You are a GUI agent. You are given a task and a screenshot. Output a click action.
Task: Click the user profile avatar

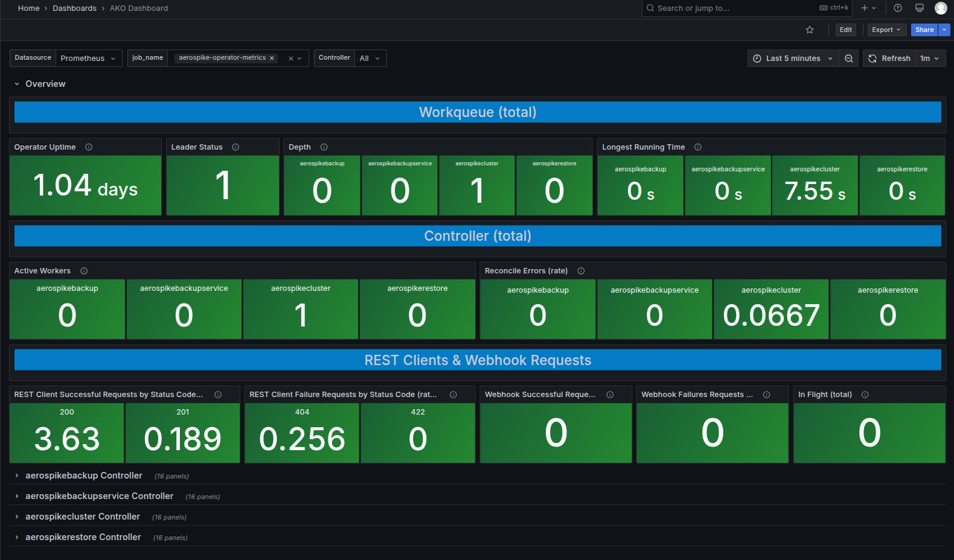click(x=941, y=8)
